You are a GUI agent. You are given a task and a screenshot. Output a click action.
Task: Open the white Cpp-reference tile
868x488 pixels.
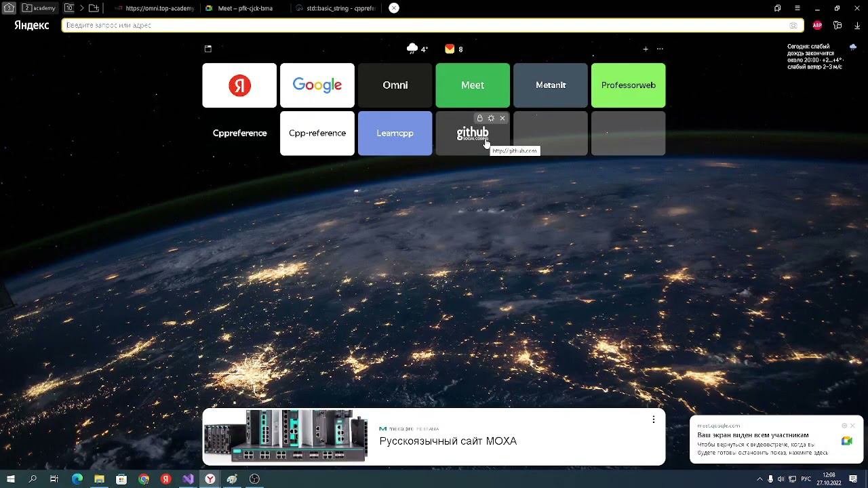317,134
